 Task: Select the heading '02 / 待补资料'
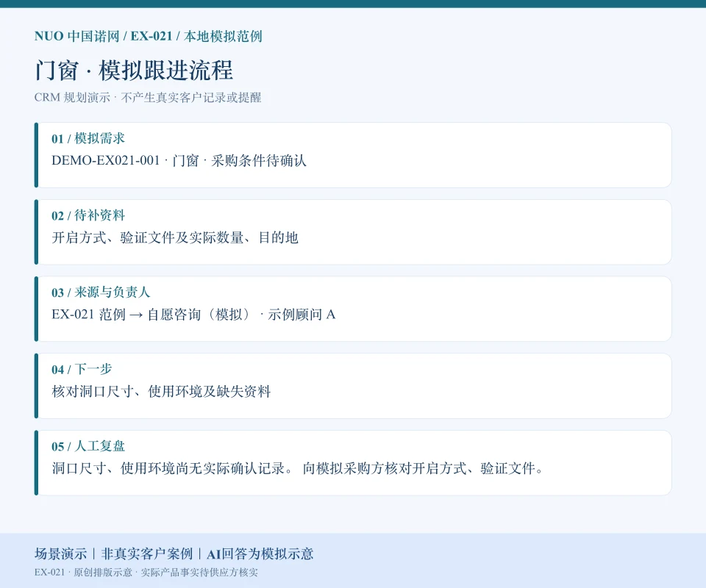tap(88, 215)
